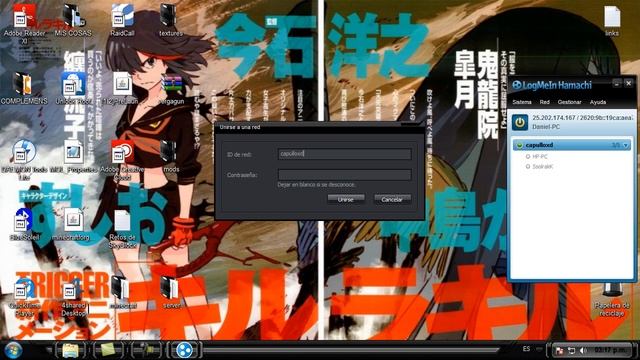
Task: Toggle the capulloxd network online status icon
Action: (x=520, y=145)
